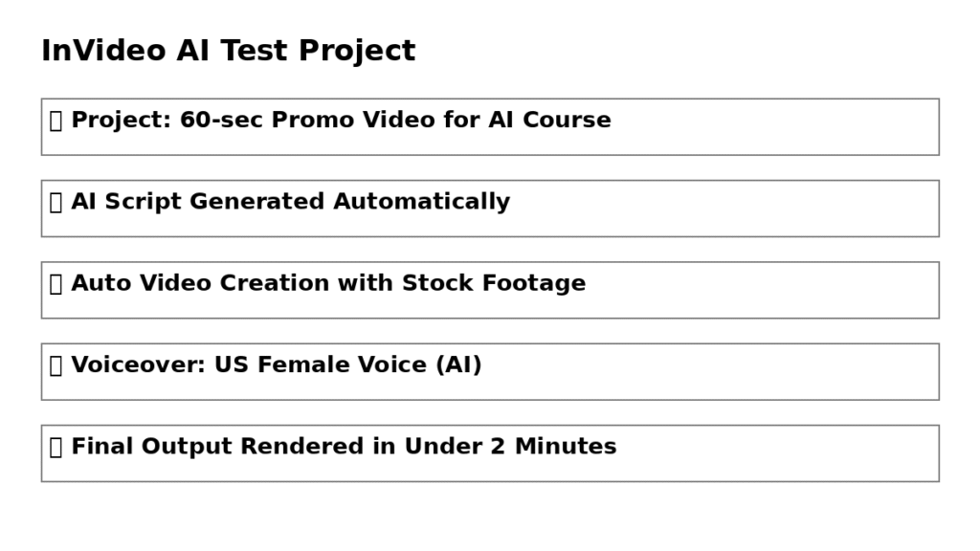Click the "AI Script Generated Automatically" label

click(290, 202)
